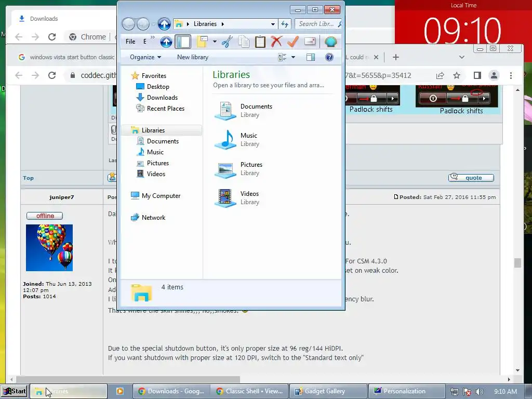The height and width of the screenshot is (399, 532).
Task: Open address bar history dropdown
Action: click(x=273, y=24)
